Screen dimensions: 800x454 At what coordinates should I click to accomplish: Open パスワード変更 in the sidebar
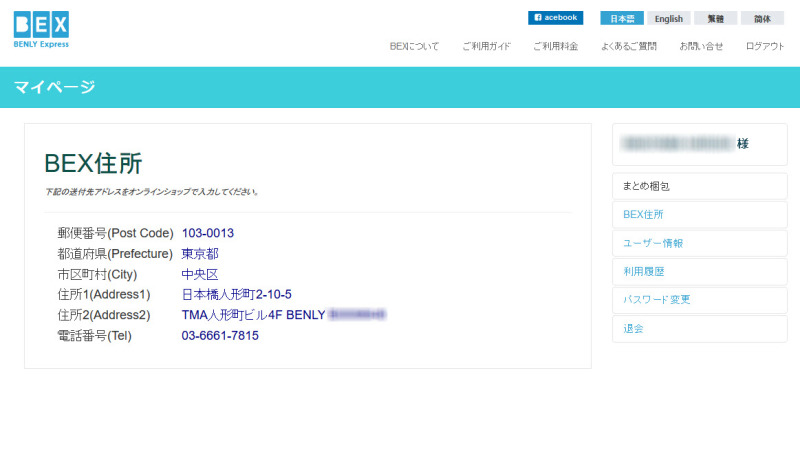699,300
